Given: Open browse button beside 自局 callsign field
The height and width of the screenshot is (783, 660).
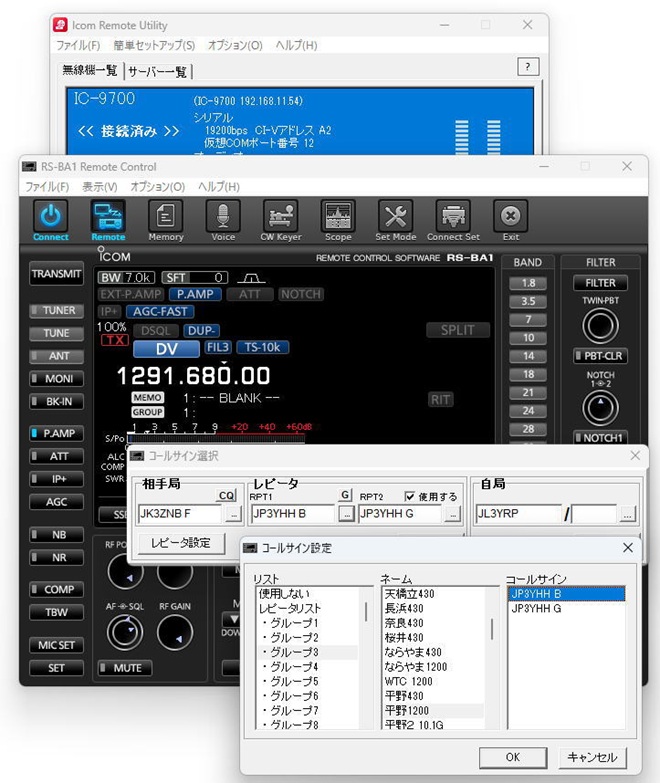Looking at the screenshot, I should pyautogui.click(x=627, y=514).
